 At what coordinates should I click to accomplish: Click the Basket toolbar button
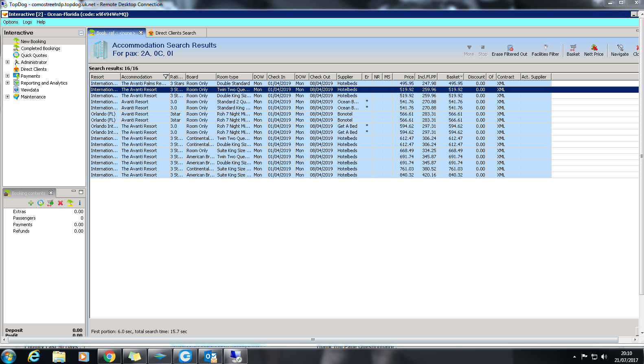[573, 50]
